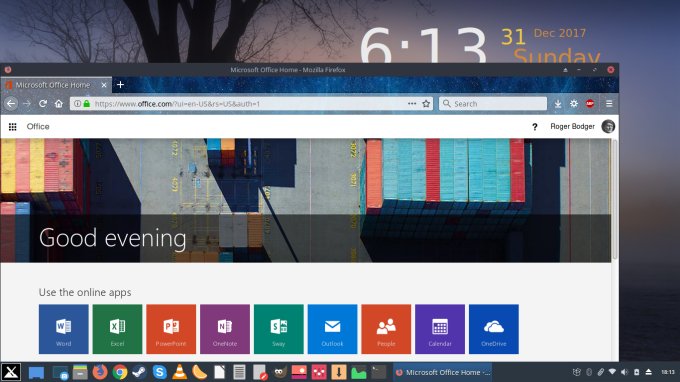
Task: Click the Good evening greeting text
Action: [112, 238]
